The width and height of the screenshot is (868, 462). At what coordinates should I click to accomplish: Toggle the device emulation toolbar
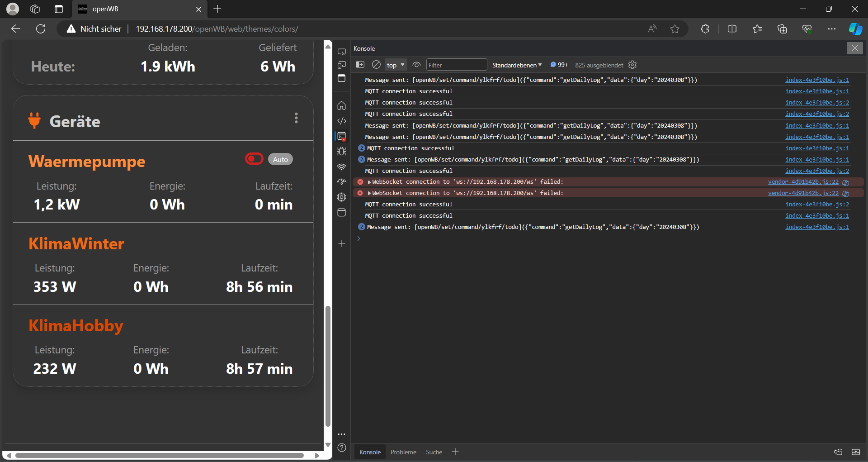[x=342, y=65]
